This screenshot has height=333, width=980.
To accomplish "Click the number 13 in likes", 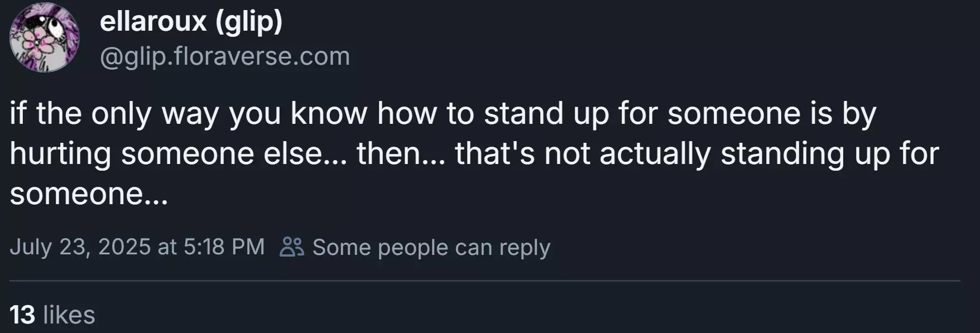I will tap(22, 315).
